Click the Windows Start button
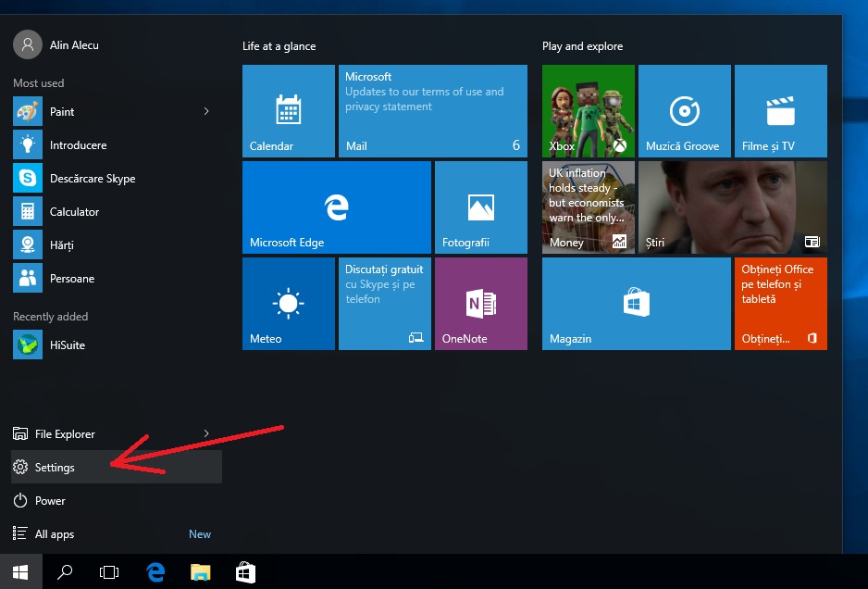The width and height of the screenshot is (868, 589). tap(20, 571)
